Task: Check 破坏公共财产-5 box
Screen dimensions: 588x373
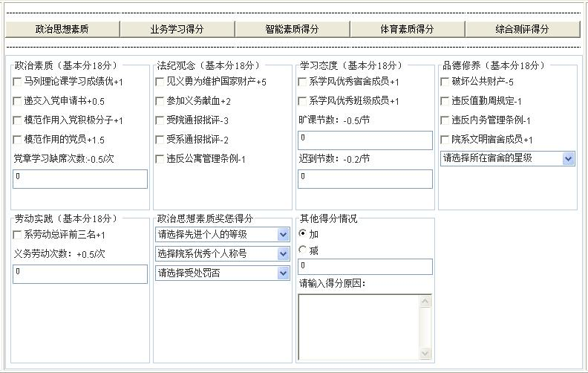Action: pyautogui.click(x=445, y=82)
